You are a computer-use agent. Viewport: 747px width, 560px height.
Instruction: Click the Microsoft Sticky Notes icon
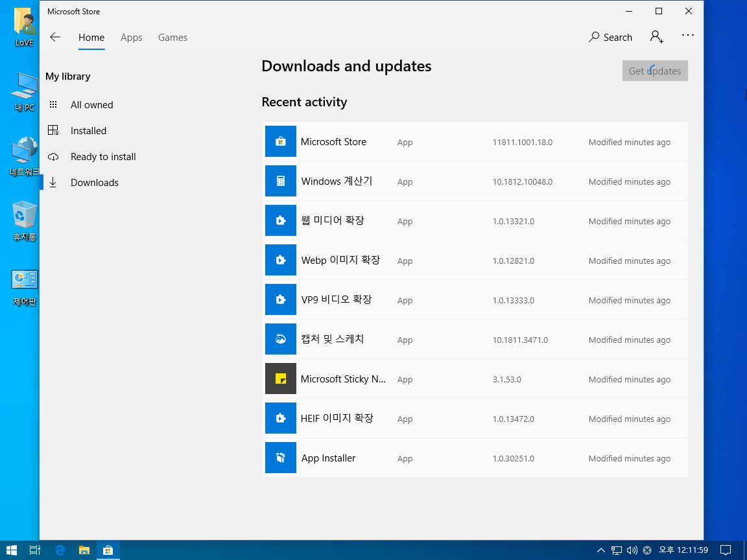[281, 379]
